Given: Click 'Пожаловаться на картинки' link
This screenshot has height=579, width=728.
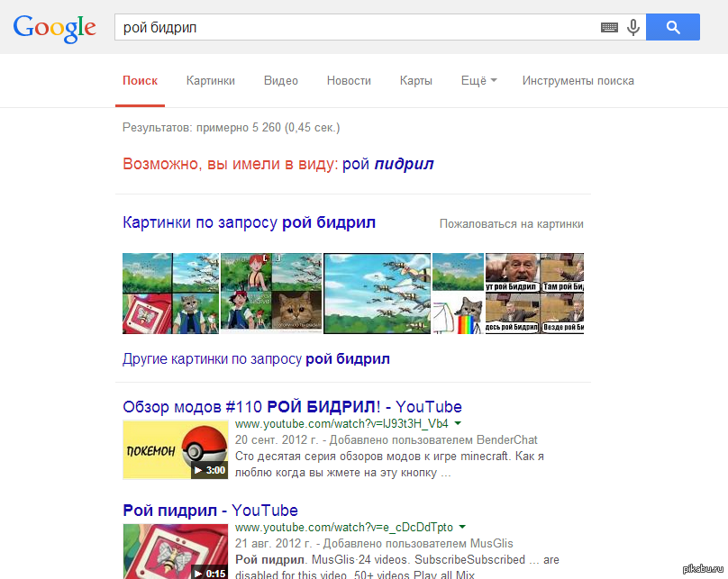Looking at the screenshot, I should click(512, 224).
